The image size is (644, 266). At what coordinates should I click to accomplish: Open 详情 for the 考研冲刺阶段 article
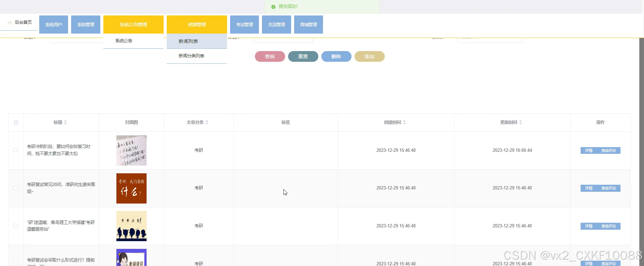tap(589, 150)
